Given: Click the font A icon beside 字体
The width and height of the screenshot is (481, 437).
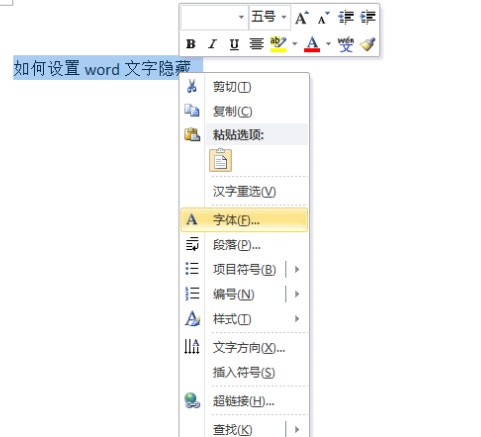Looking at the screenshot, I should tap(192, 220).
